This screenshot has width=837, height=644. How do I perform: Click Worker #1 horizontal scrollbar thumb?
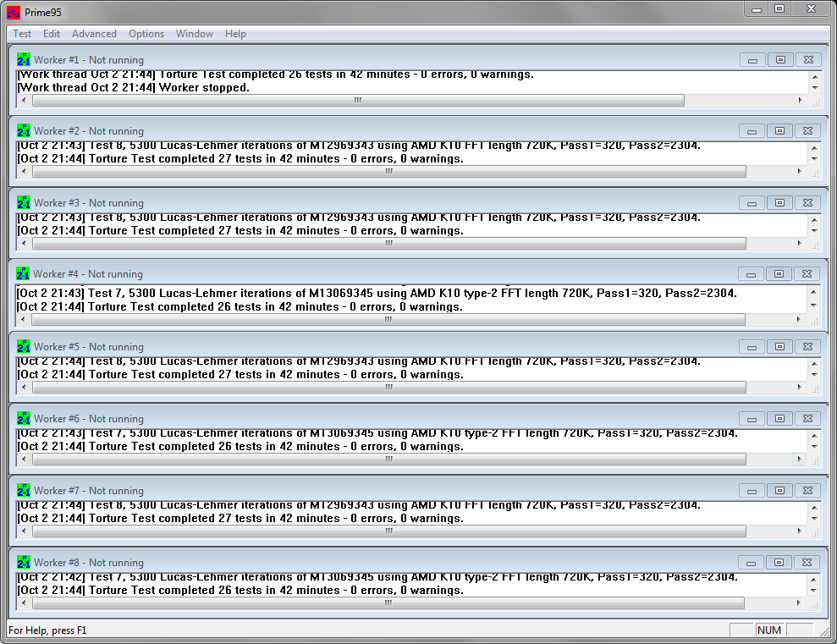pos(358,101)
